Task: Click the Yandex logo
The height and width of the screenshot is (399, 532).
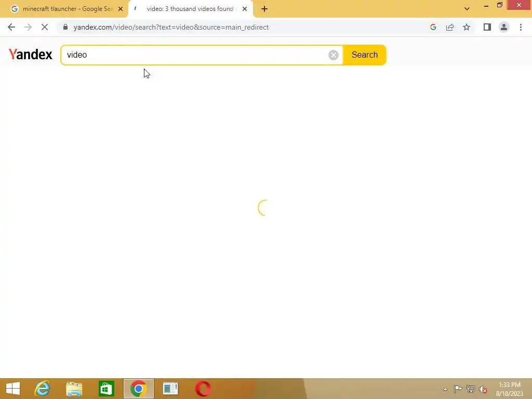Action: click(31, 54)
